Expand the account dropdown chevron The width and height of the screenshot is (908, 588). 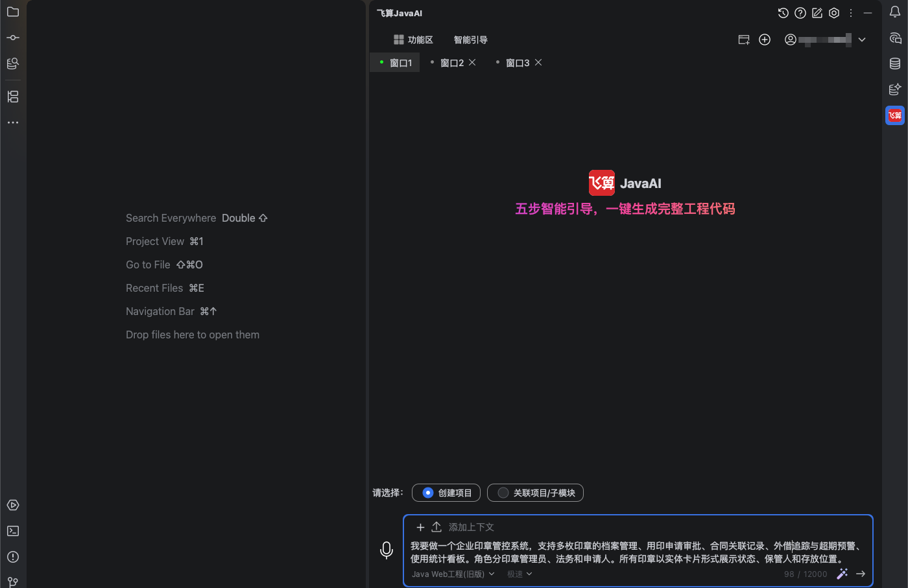(x=862, y=40)
